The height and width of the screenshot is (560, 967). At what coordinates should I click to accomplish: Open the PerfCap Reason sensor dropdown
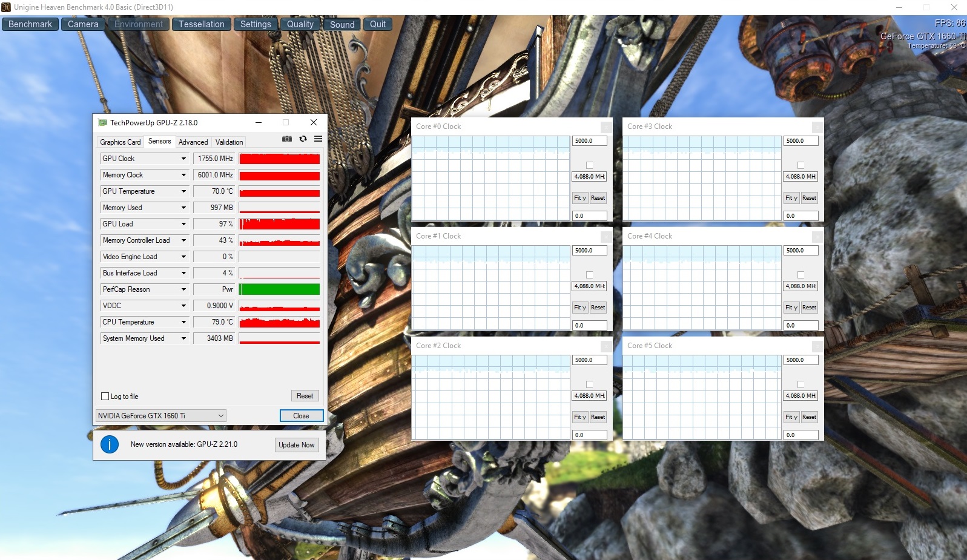pos(183,289)
